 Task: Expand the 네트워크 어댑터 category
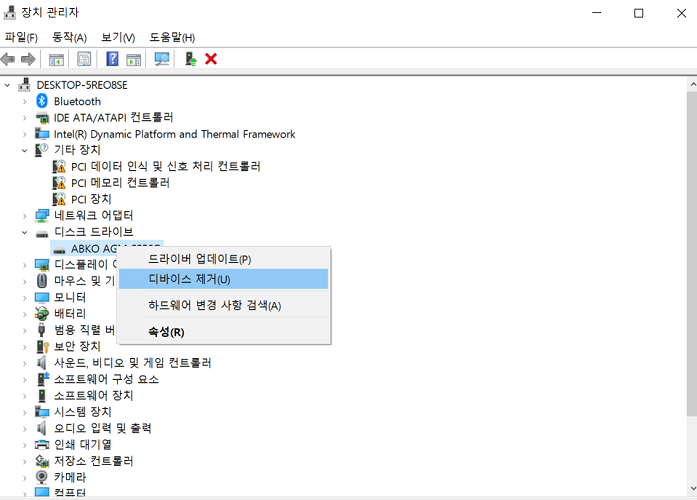point(25,216)
